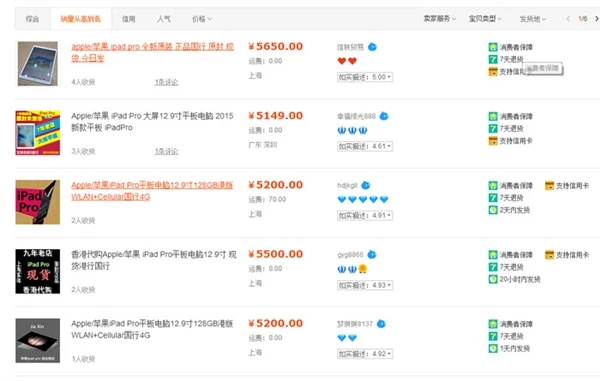Screen dimensions: 600x381
Task: Open the Jia Xin iPad Pro thumbnail
Action: point(38,340)
